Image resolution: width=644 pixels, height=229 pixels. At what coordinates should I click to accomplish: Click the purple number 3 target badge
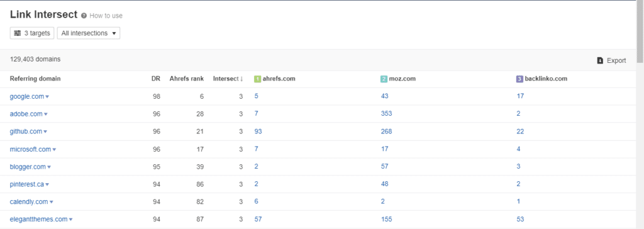tap(519, 79)
